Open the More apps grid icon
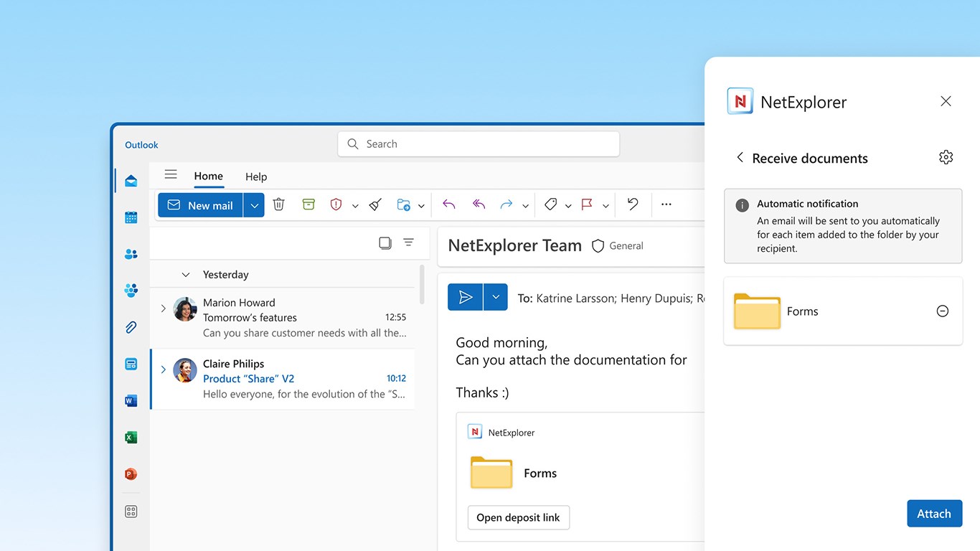Screen dimensions: 980x551 tap(131, 512)
